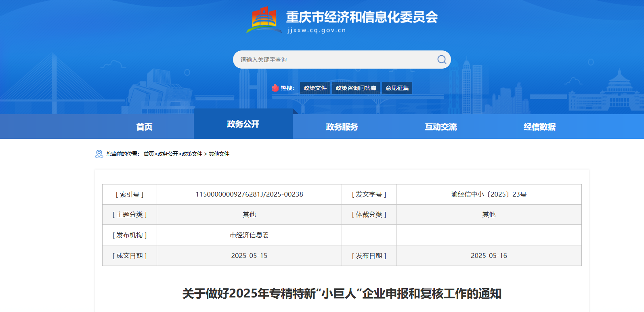Select the 政策文件 hot search tag

click(315, 88)
